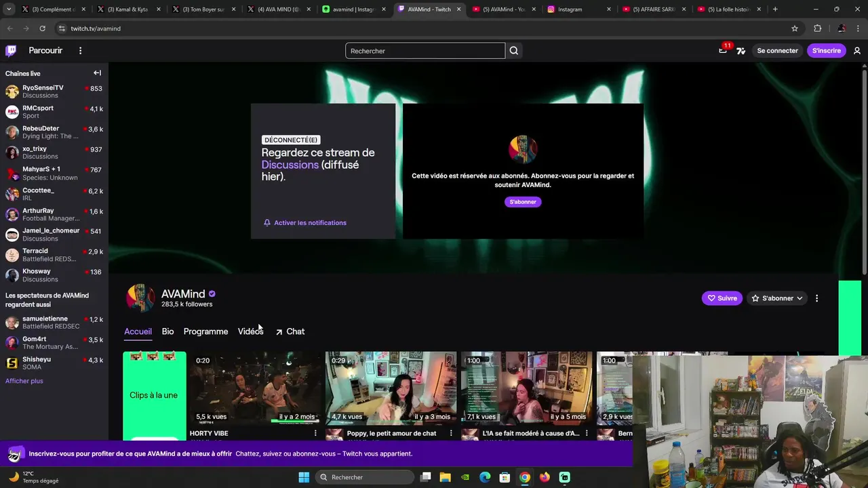The height and width of the screenshot is (488, 868).
Task: Open Windows Start menu
Action: point(304,477)
